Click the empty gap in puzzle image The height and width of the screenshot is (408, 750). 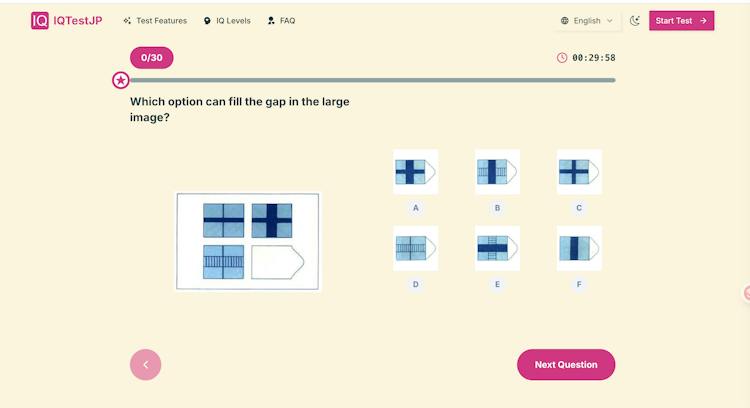pos(277,262)
